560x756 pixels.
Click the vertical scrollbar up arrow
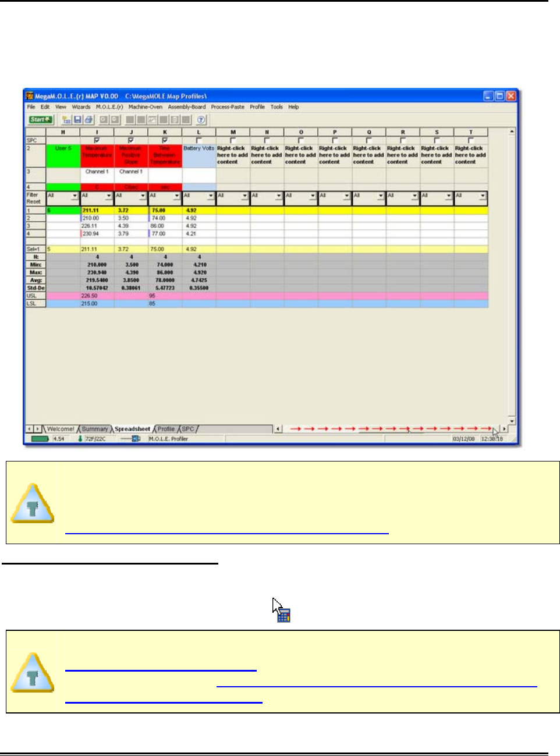click(x=512, y=132)
